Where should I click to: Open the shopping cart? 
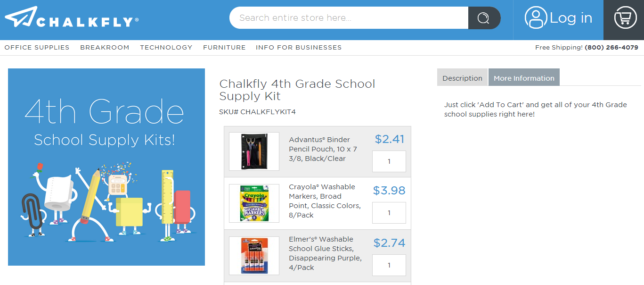click(625, 18)
